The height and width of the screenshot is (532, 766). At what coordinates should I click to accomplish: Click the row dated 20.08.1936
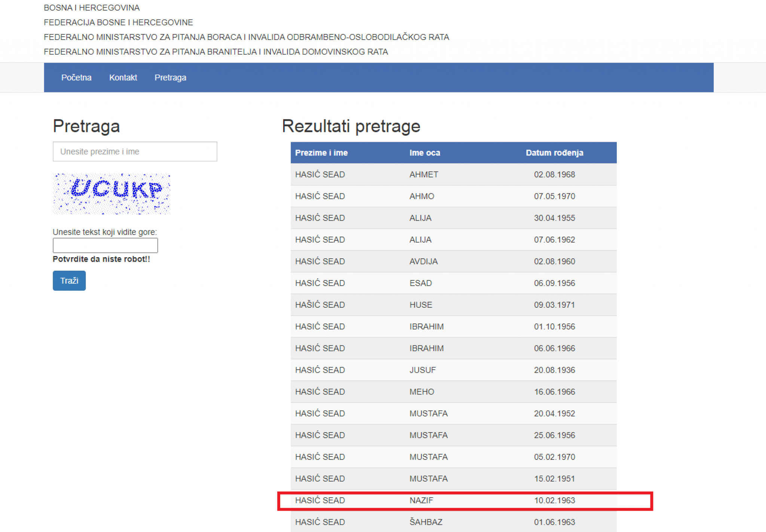(x=453, y=370)
